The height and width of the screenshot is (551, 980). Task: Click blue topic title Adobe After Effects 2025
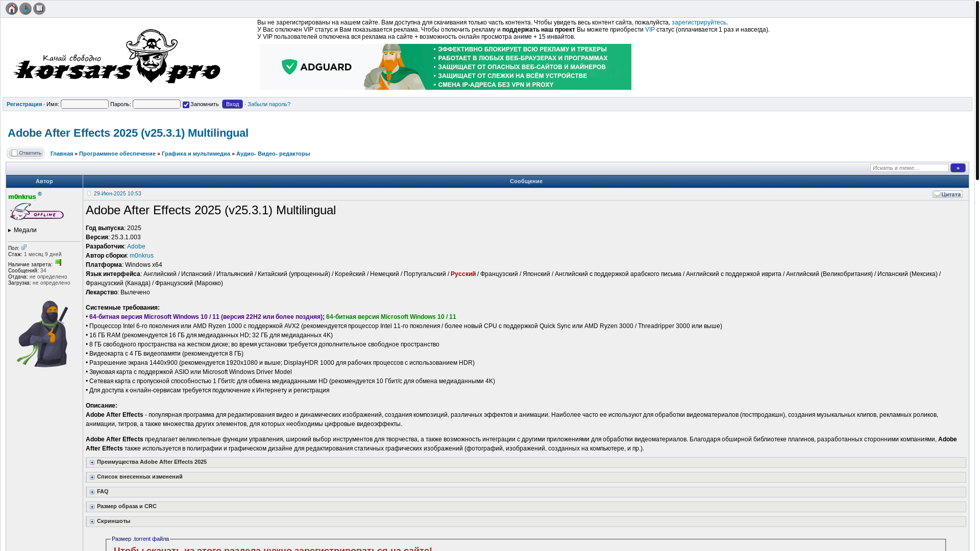point(128,133)
